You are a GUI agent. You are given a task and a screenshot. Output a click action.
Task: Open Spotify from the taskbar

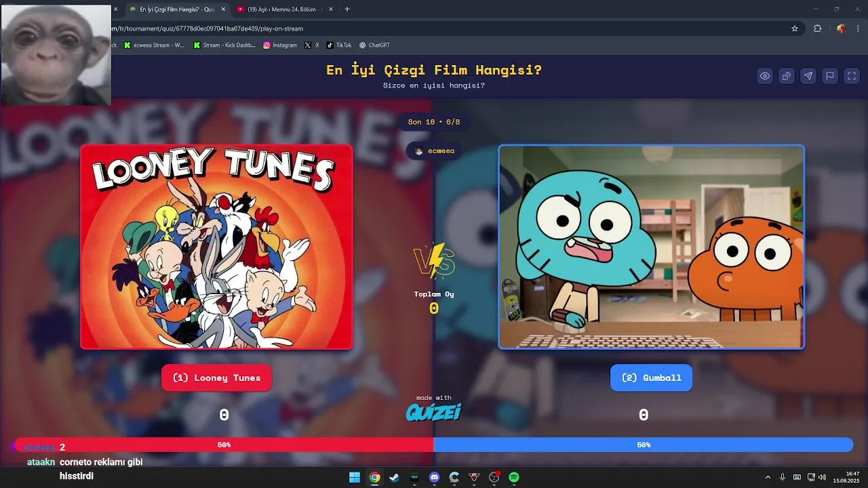514,477
